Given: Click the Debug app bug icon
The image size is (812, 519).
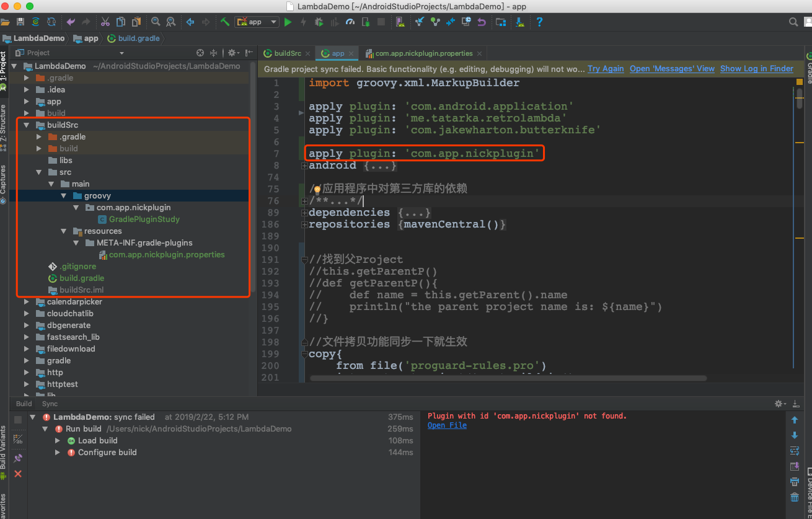Looking at the screenshot, I should tap(319, 22).
